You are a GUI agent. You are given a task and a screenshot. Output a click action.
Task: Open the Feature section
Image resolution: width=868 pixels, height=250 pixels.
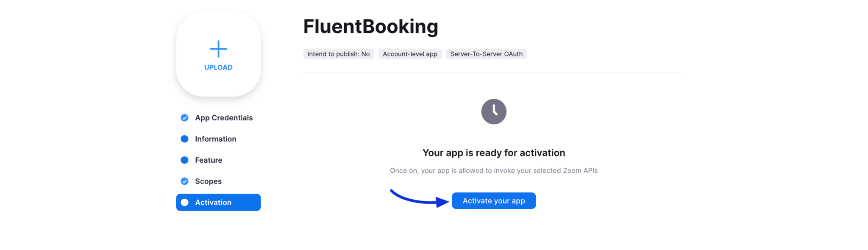208,160
